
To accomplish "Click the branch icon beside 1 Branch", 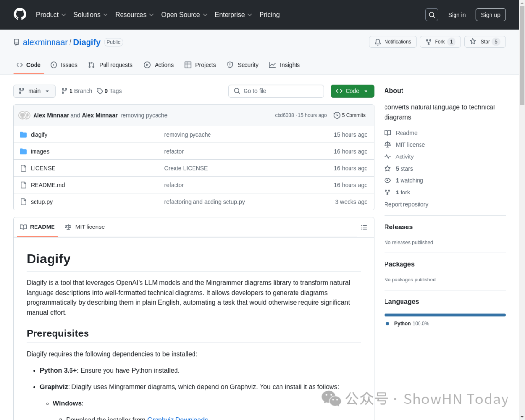I will point(64,91).
